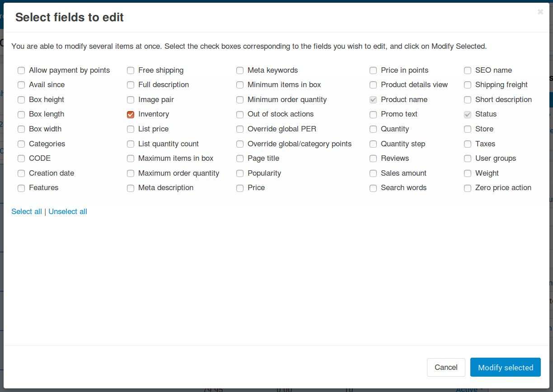Tick the Full description checkbox
This screenshot has width=553, height=392.
pos(131,85)
